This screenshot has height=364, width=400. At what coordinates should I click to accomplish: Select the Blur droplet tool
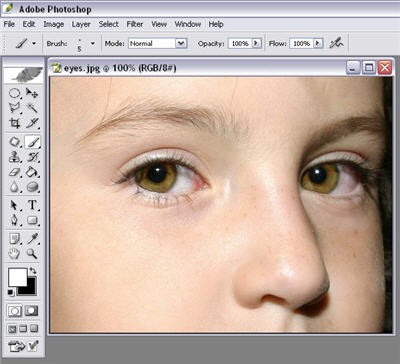(x=14, y=187)
